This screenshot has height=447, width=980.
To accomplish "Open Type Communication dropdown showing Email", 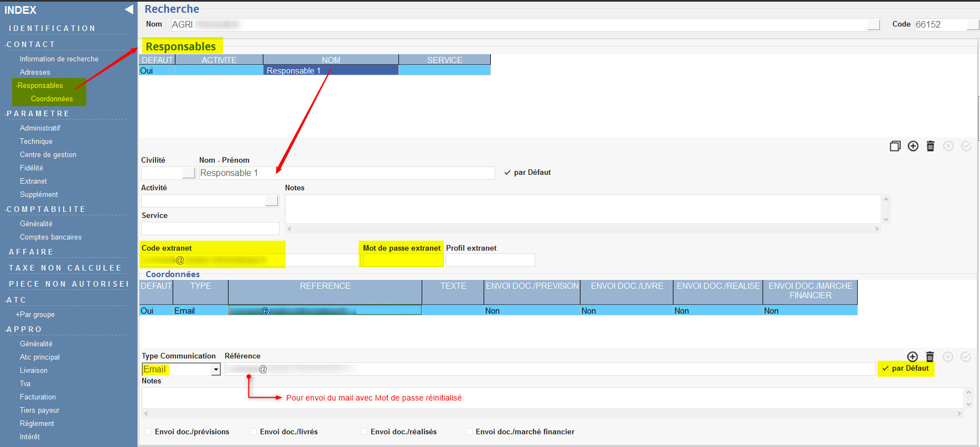I will click(x=216, y=370).
